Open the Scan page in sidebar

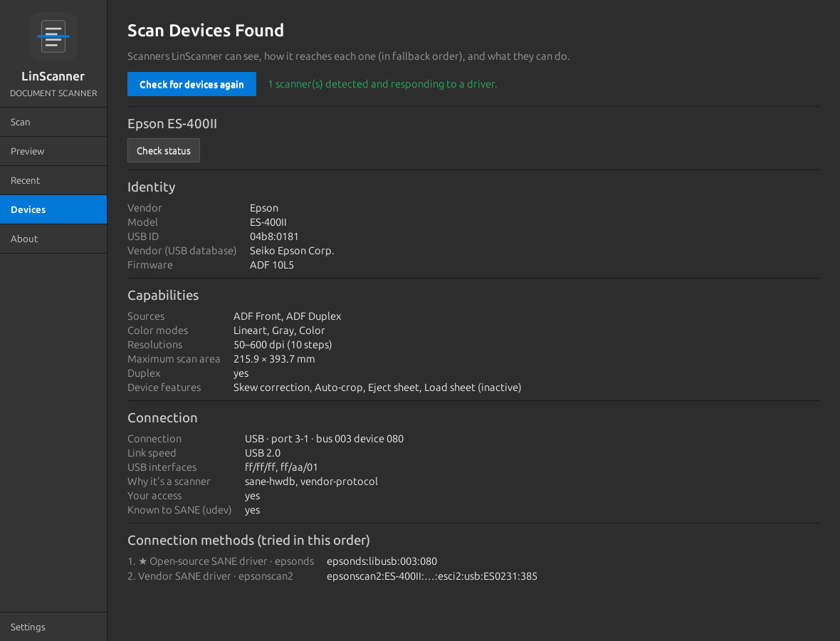(x=53, y=123)
